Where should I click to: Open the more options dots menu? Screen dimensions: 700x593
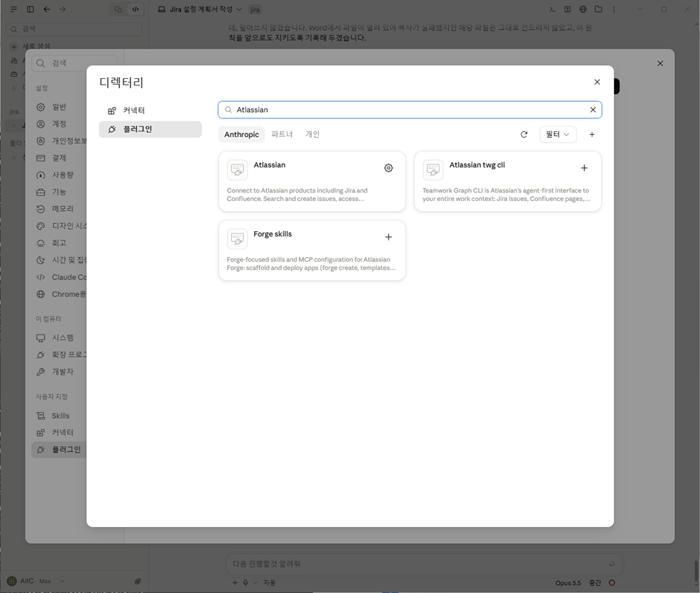coord(614,9)
